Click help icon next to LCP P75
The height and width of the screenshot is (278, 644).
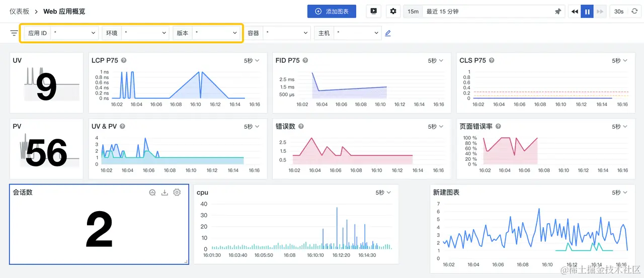tap(124, 60)
